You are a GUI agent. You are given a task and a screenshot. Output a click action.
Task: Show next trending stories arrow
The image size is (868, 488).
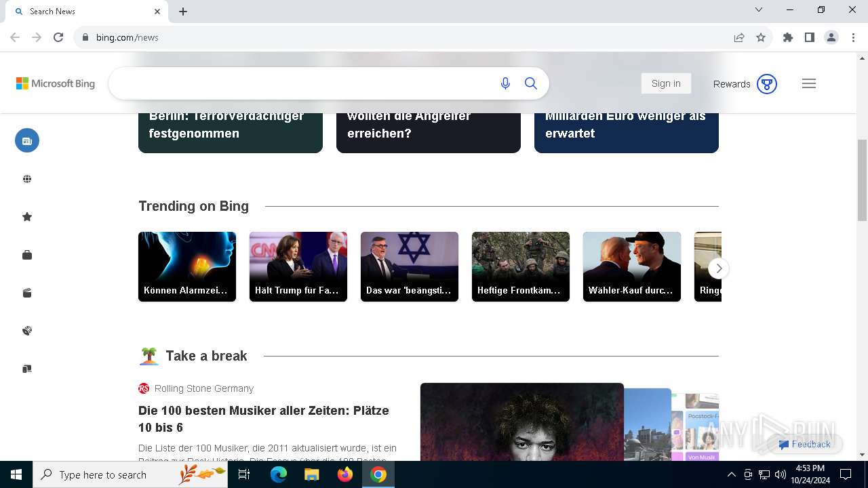[719, 268]
